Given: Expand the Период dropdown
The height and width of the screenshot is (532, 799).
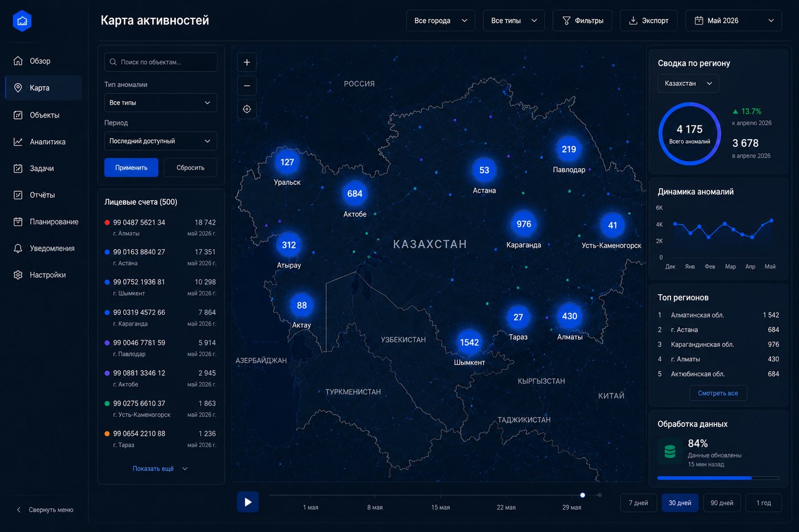Looking at the screenshot, I should 160,141.
